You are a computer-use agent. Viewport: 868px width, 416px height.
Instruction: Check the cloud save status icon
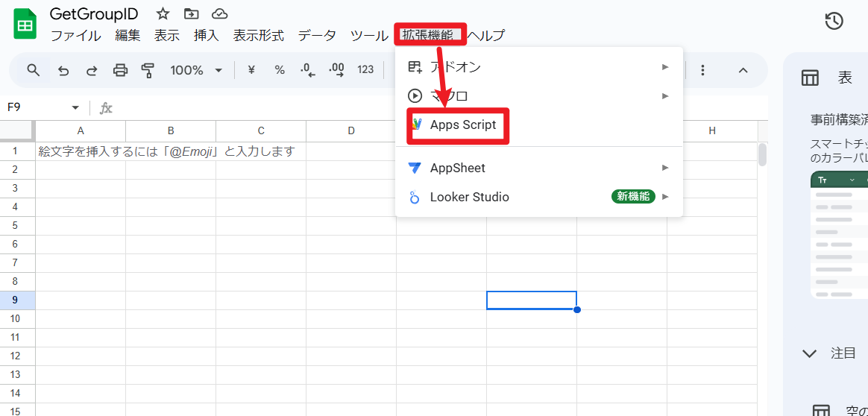220,14
